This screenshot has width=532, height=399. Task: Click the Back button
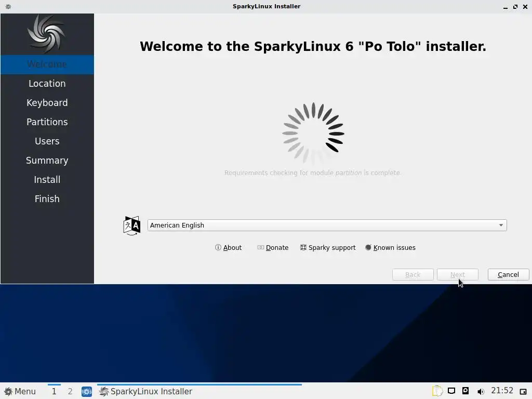click(413, 274)
